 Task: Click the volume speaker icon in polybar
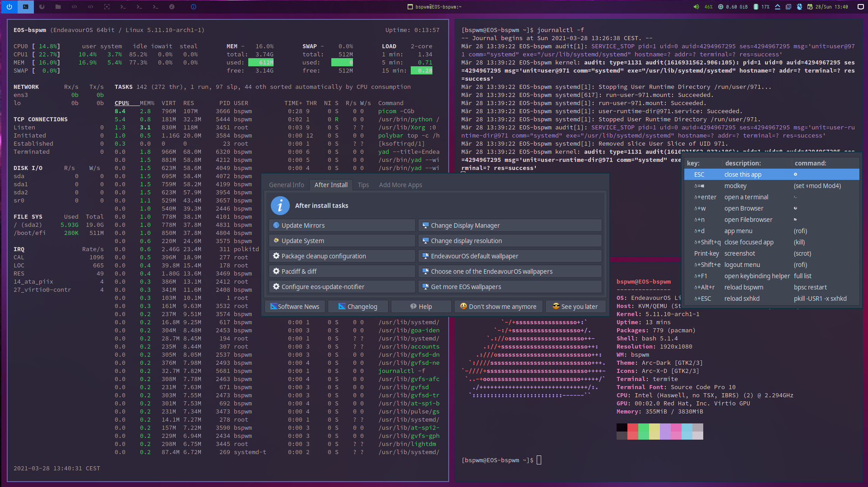point(696,7)
